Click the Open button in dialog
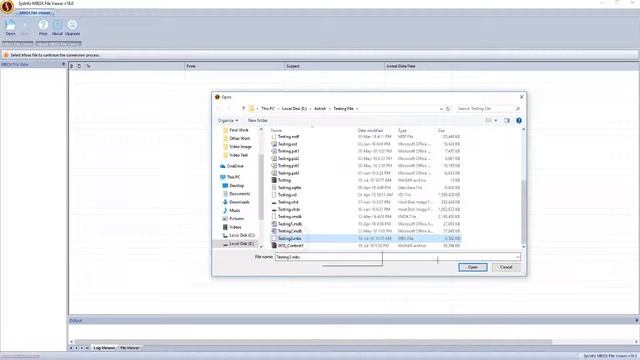The height and width of the screenshot is (360, 640). click(472, 267)
